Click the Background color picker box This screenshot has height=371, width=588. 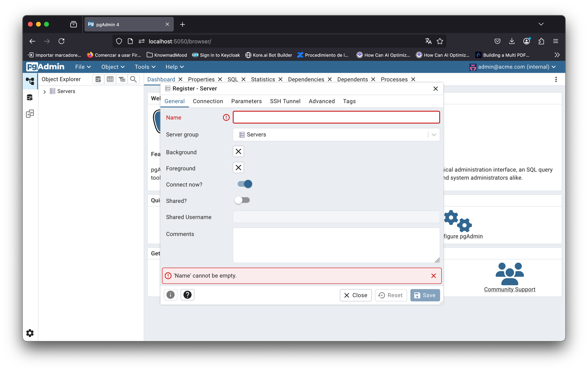(x=238, y=152)
